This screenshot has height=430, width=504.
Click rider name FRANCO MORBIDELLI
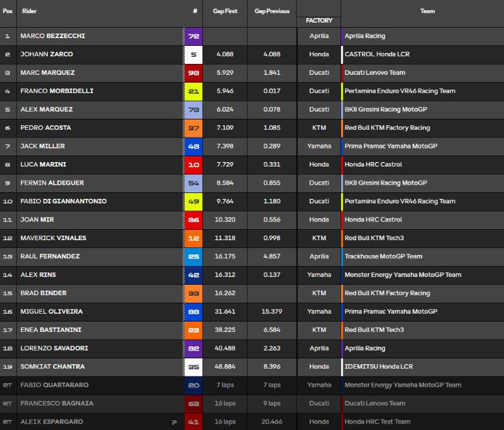pos(57,91)
